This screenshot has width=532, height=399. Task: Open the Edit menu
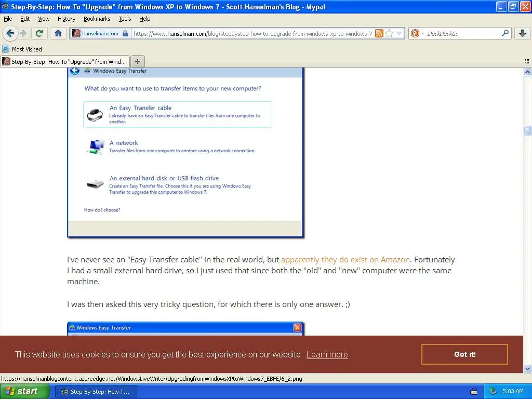(25, 19)
